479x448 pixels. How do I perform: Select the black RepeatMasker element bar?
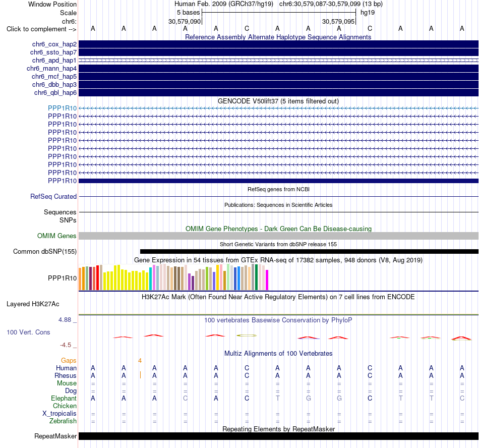(278, 436)
